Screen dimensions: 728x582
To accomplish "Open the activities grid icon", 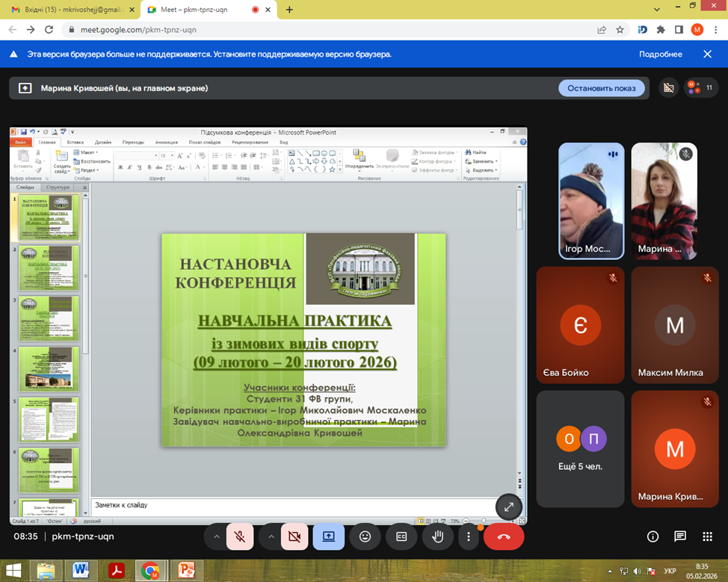I will [707, 536].
